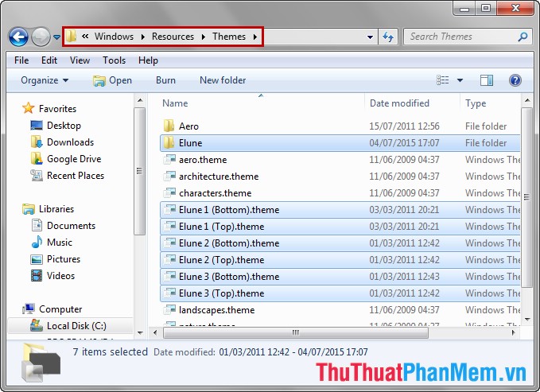This screenshot has height=392, width=540.
Task: Click the details pane selection thumbnail
Action: coord(41,363)
